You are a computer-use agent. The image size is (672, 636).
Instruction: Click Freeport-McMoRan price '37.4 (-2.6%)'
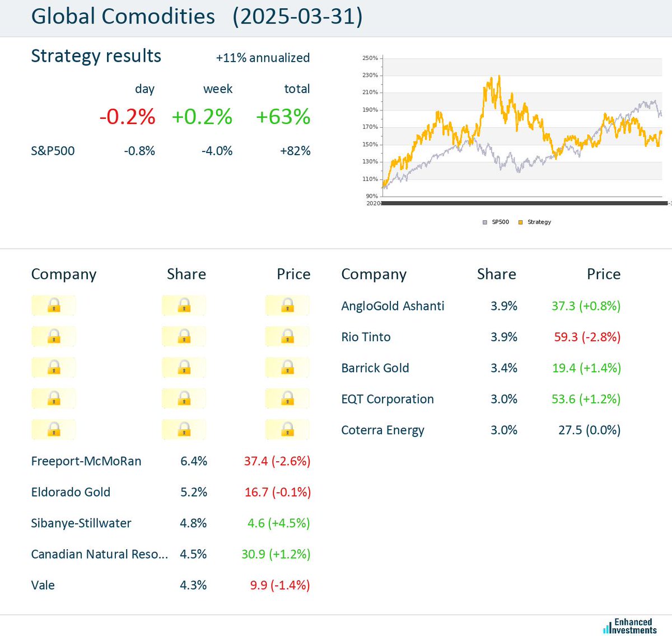click(277, 461)
